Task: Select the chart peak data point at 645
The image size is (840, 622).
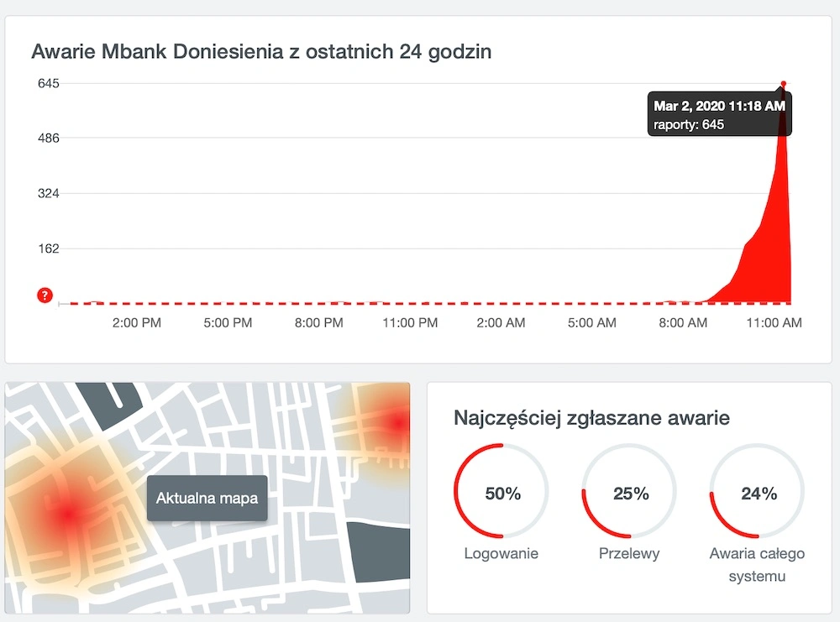Action: (x=783, y=83)
